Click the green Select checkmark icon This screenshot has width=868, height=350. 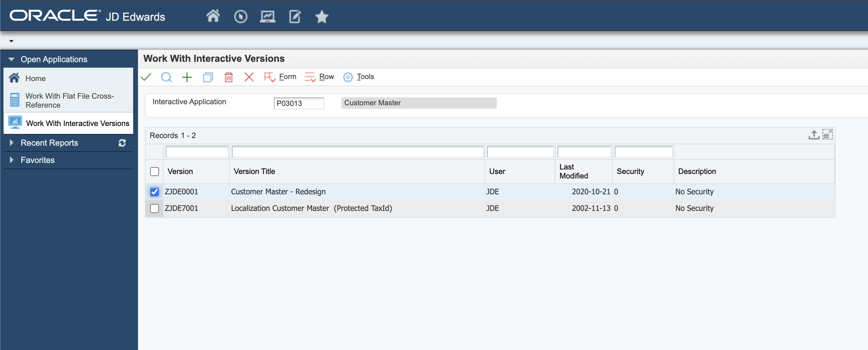pos(146,77)
